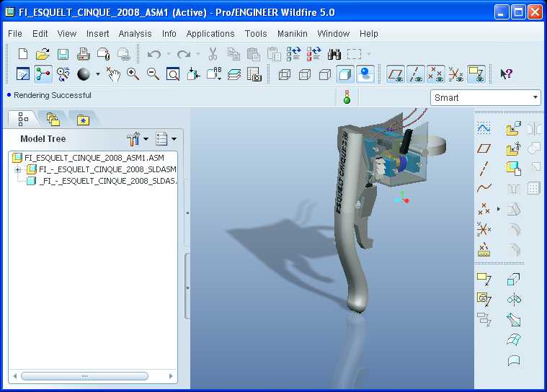Switch to the Folder Browser tab

click(x=53, y=120)
